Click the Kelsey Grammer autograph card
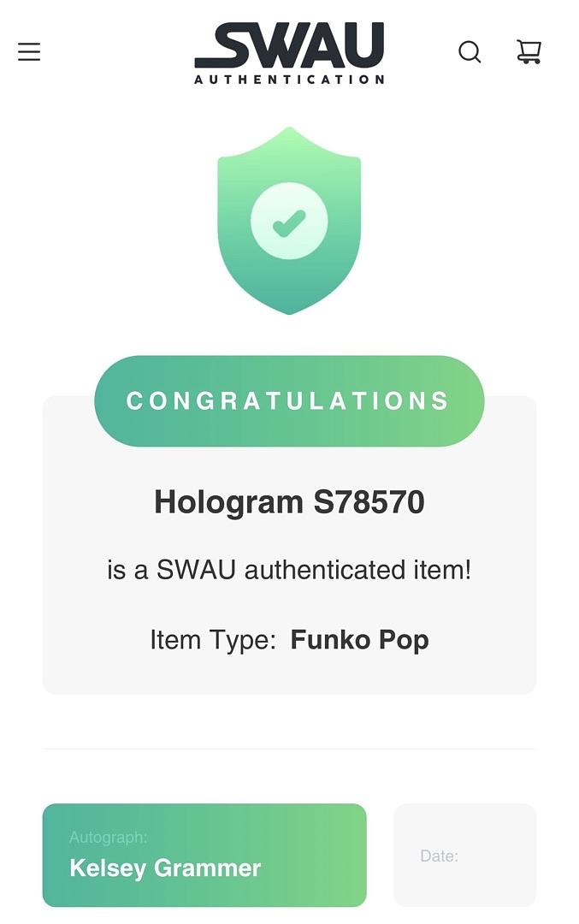 (x=204, y=855)
